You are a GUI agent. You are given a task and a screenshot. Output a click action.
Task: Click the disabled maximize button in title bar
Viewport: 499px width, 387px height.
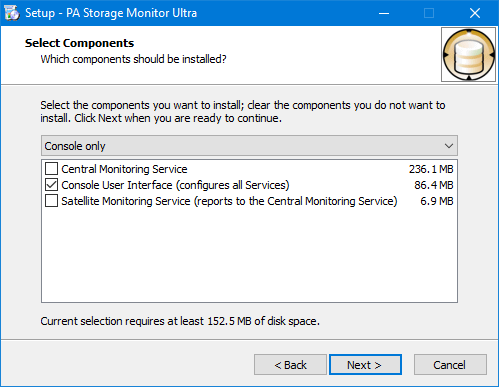click(x=429, y=13)
